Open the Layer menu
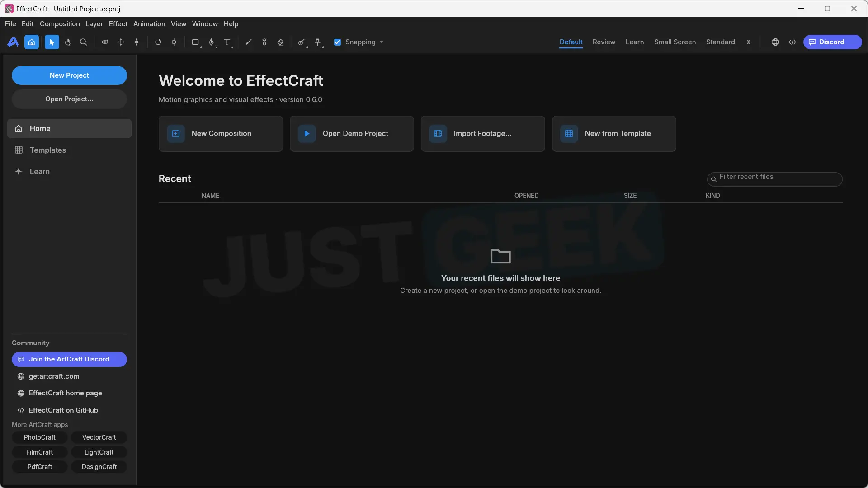The width and height of the screenshot is (868, 488). (94, 24)
